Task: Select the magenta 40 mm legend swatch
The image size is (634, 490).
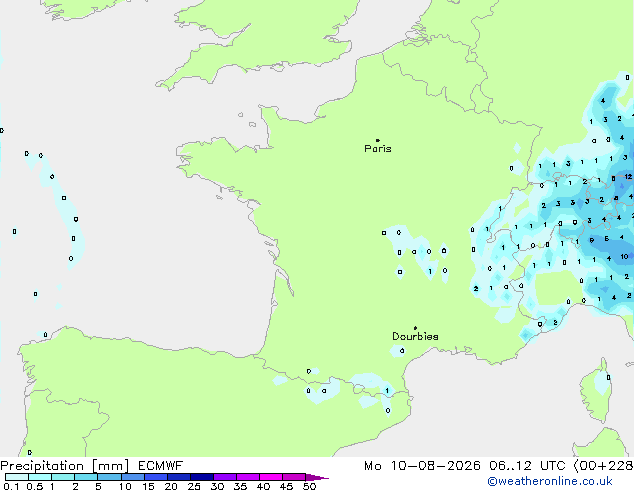Action: point(271,477)
